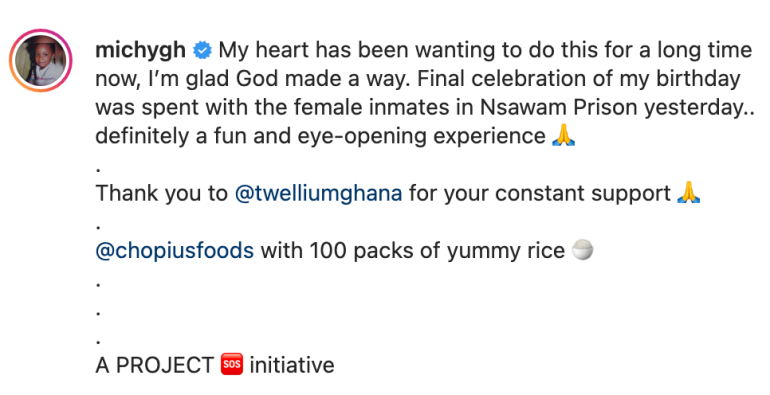Click praying hands emoji after 'experience'
Screen dimensions: 770x395
[x=563, y=136]
